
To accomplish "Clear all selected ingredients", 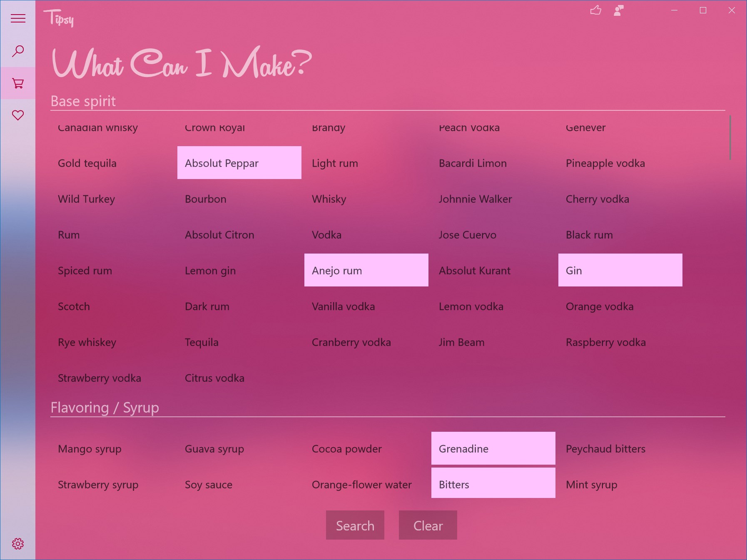I will (428, 525).
